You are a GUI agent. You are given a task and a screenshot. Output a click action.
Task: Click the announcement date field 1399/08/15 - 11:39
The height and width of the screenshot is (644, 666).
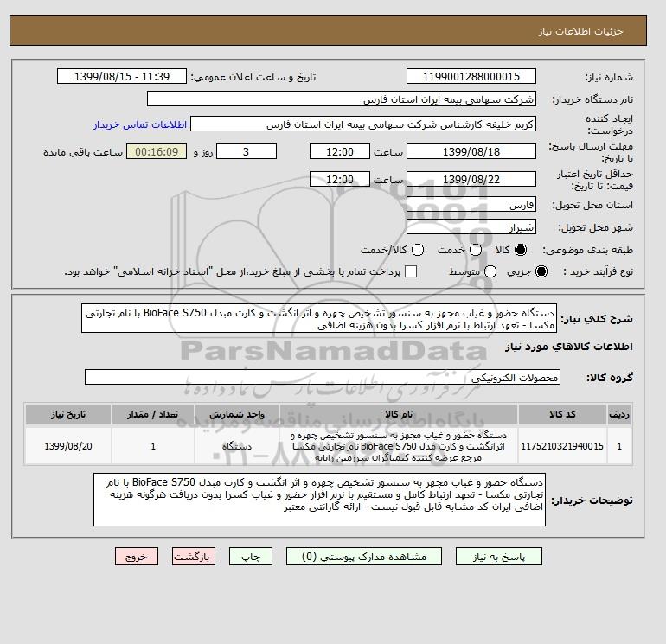(122, 76)
